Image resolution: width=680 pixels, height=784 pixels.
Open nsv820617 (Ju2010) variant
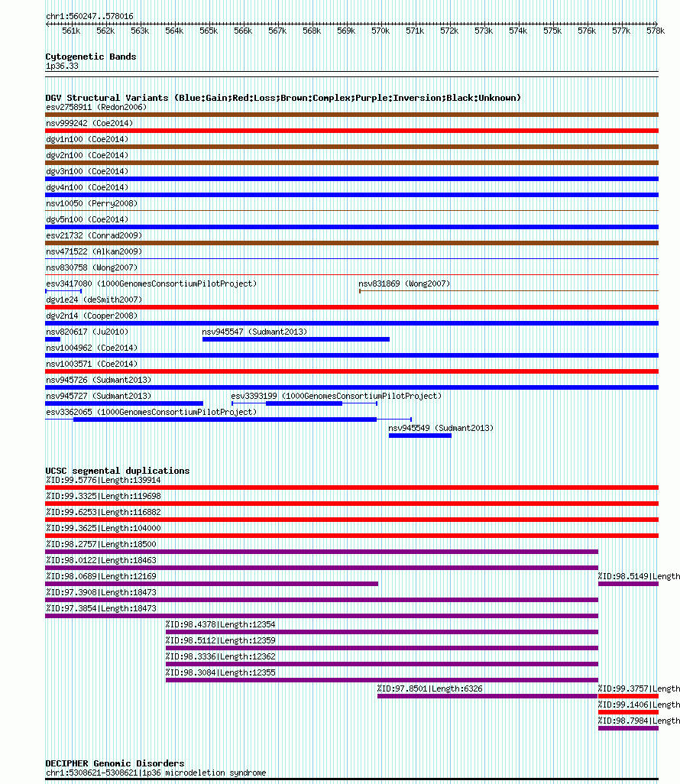(53, 339)
